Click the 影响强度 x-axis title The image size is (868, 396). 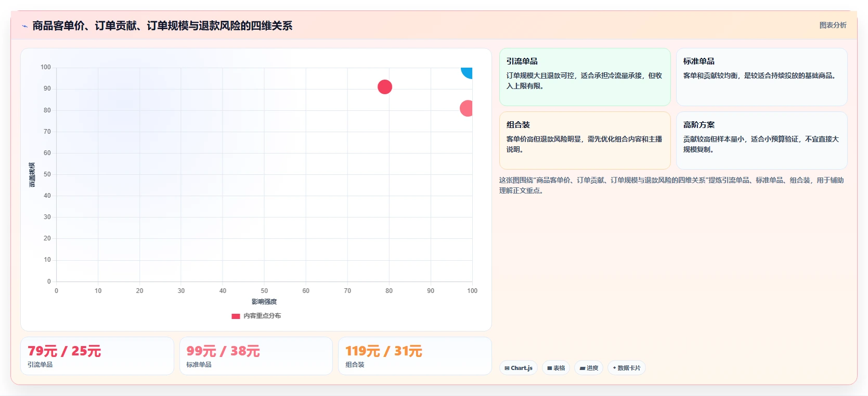click(264, 302)
